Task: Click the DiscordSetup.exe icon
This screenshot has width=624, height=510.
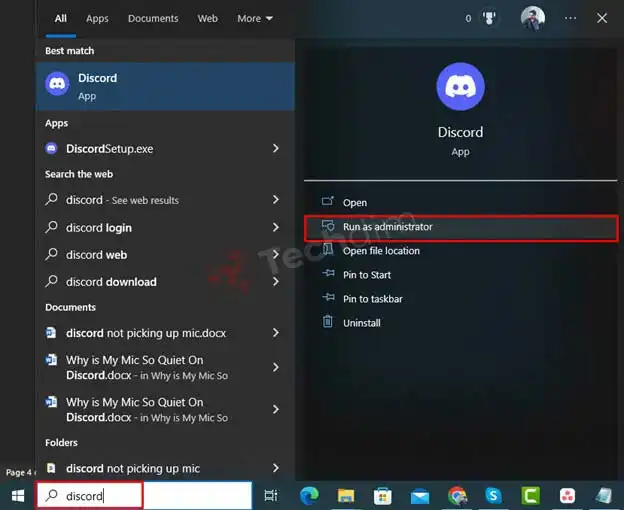Action: click(x=51, y=148)
